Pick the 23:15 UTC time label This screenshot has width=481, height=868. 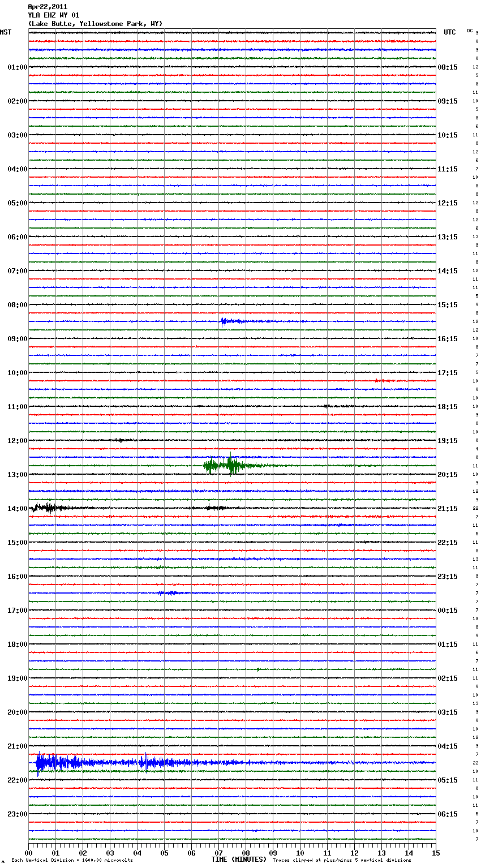448,577
